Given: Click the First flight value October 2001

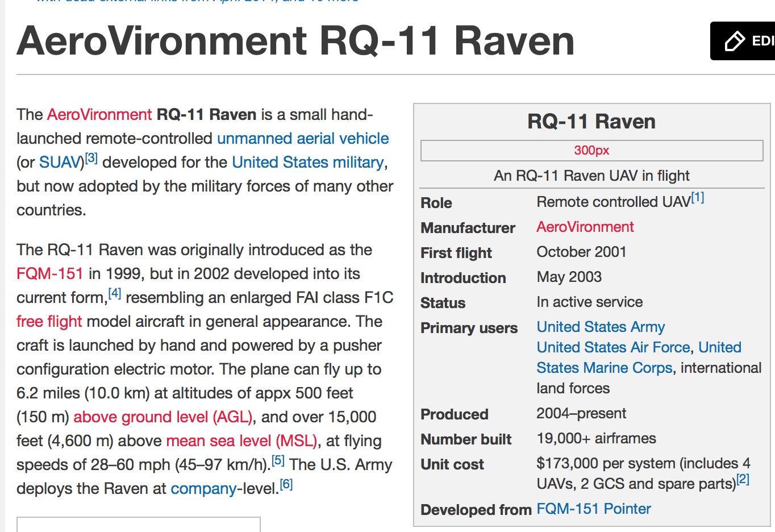Looking at the screenshot, I should click(581, 252).
